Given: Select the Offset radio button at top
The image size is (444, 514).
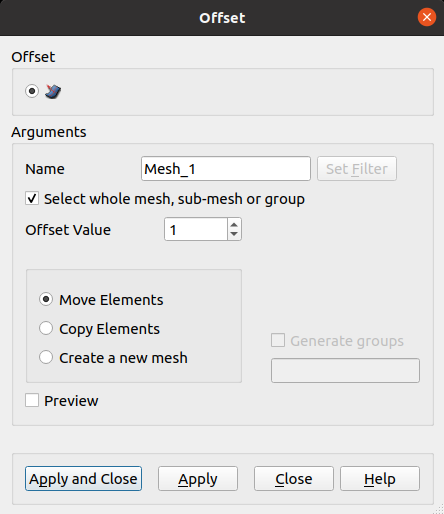Looking at the screenshot, I should pos(32,91).
